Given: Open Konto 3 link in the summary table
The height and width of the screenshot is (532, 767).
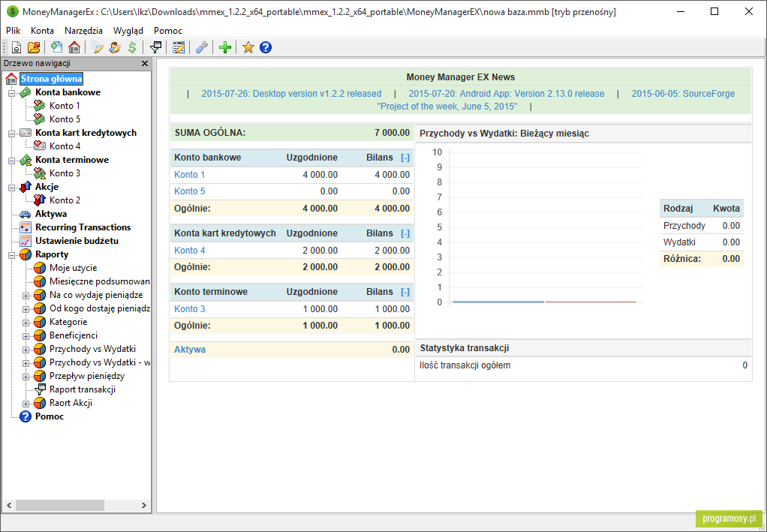Looking at the screenshot, I should pos(189,309).
